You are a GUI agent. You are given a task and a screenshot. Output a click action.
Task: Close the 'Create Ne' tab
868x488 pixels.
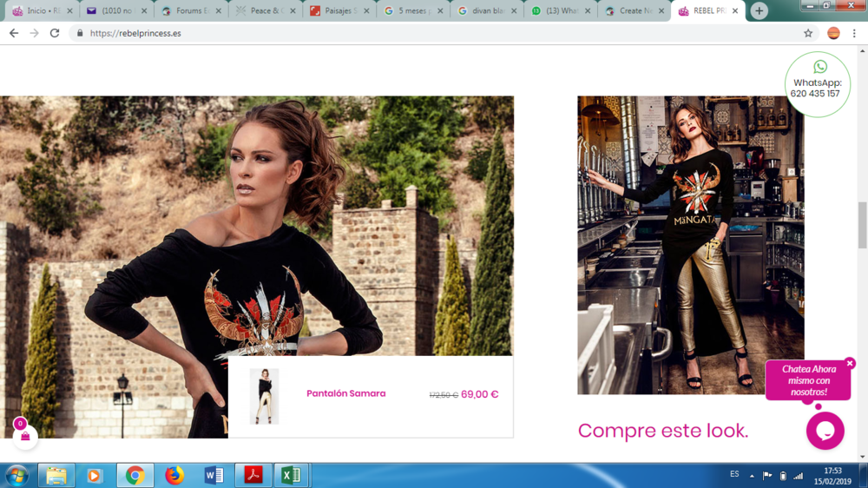click(x=661, y=10)
